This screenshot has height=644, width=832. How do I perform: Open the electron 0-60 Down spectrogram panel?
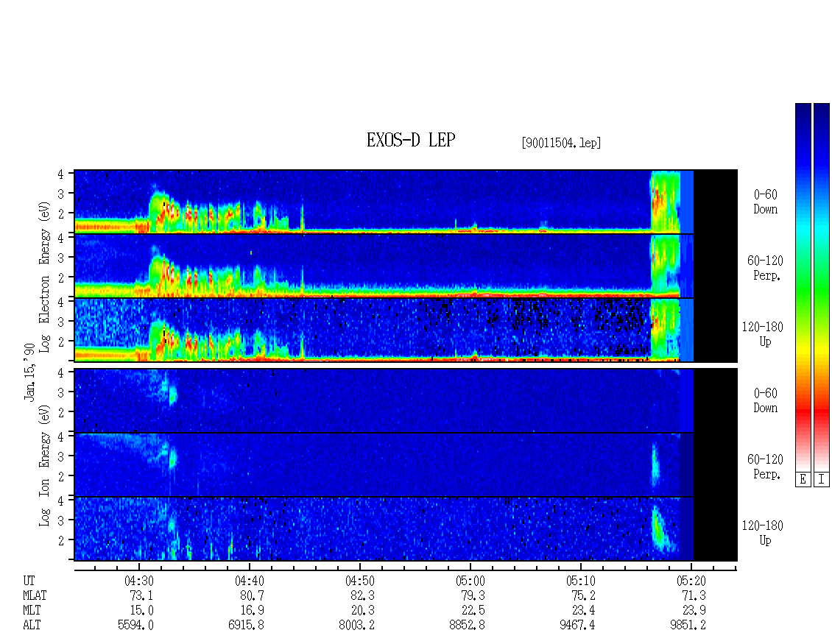pos(406,202)
